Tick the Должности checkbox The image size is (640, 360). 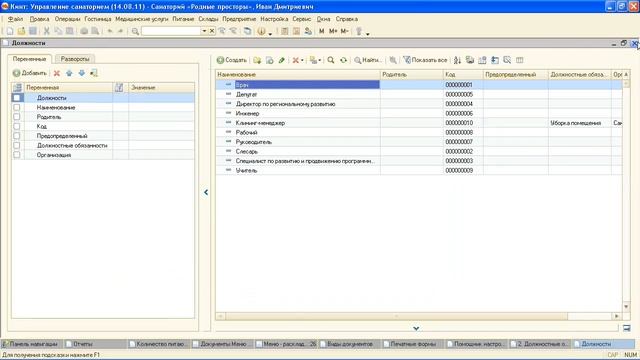(x=17, y=98)
